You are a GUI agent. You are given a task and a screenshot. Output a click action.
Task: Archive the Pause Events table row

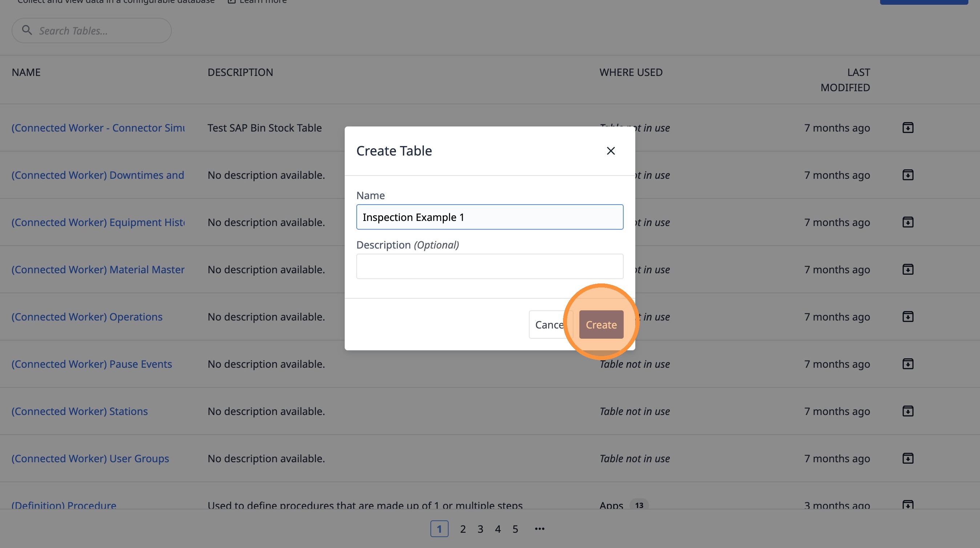(x=908, y=364)
